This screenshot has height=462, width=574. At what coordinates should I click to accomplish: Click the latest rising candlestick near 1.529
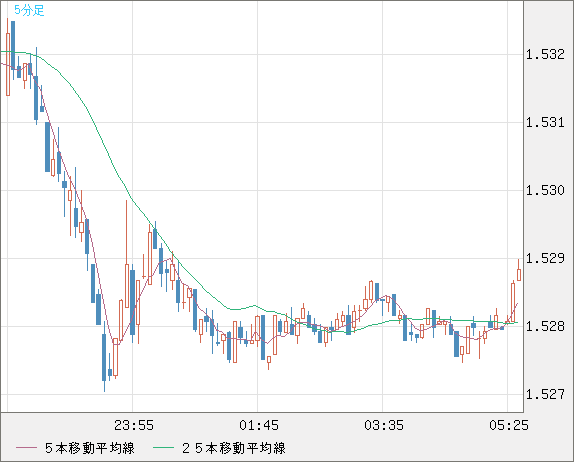[519, 274]
